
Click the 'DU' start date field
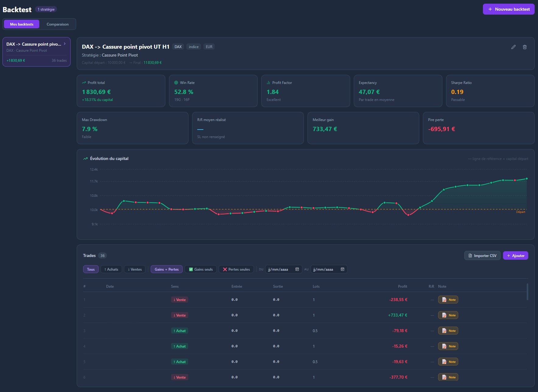[284, 269]
